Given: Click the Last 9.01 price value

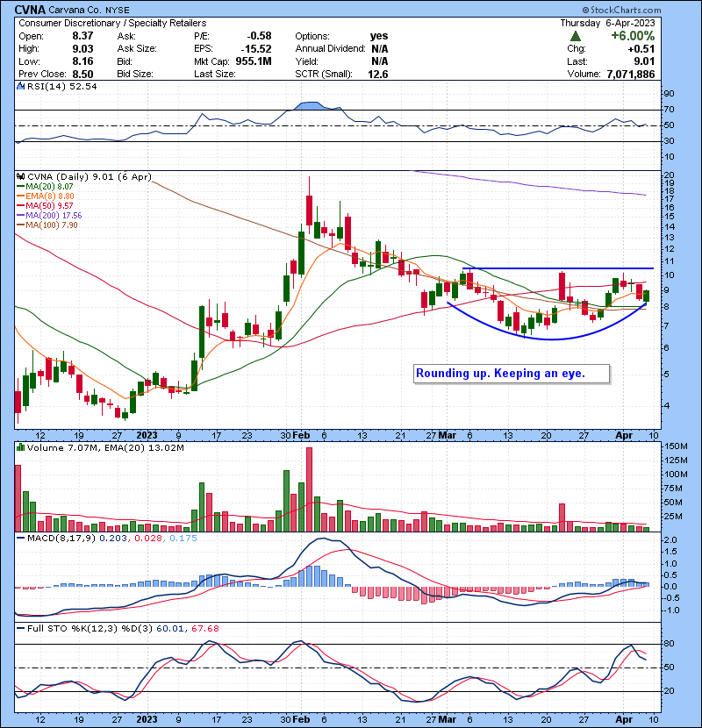Looking at the screenshot, I should (x=644, y=61).
